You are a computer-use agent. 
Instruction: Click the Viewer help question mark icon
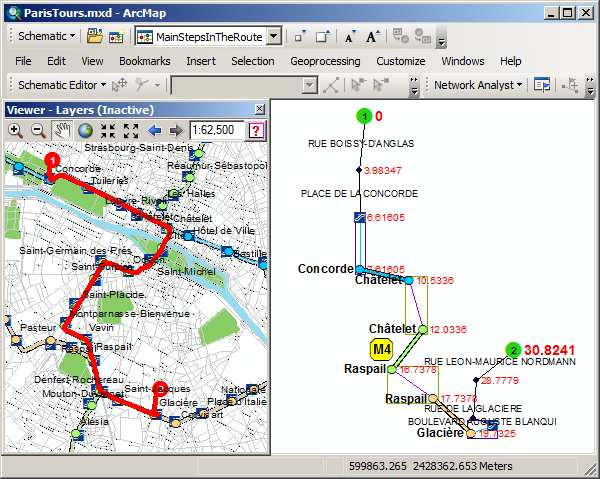(x=256, y=131)
